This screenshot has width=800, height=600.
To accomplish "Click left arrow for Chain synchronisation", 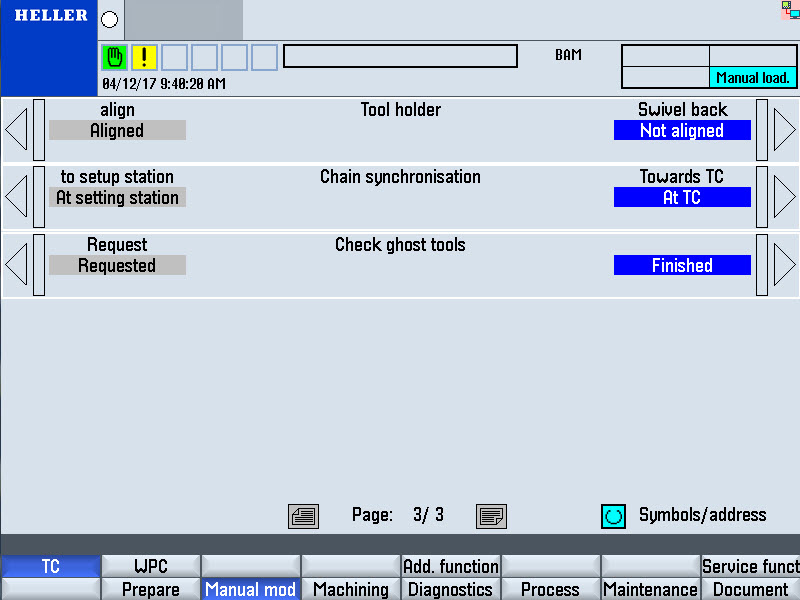I will [16, 197].
